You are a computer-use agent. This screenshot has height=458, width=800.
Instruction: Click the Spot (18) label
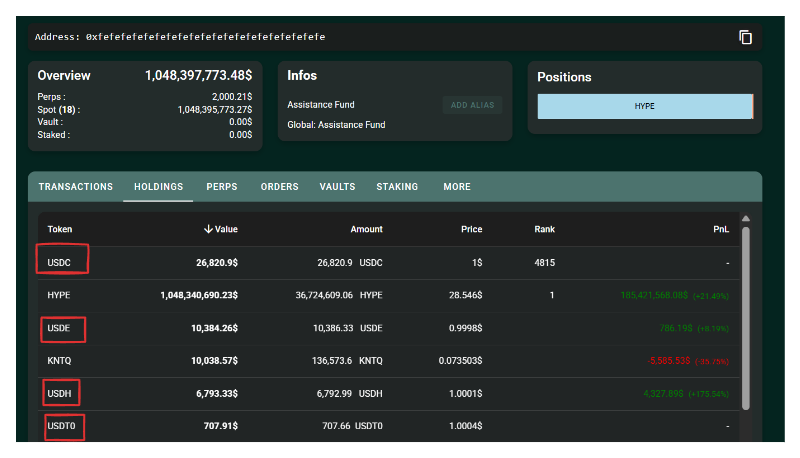pyautogui.click(x=59, y=110)
